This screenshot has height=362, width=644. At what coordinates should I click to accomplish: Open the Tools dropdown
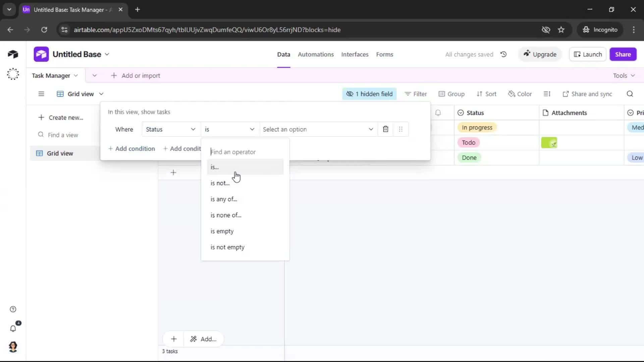click(624, 76)
